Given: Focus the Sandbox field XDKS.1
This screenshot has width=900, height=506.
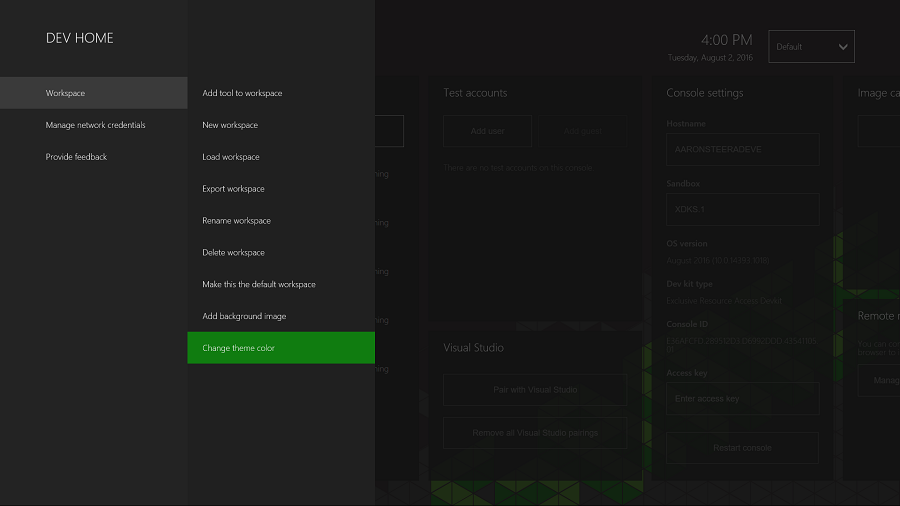Looking at the screenshot, I should tap(743, 209).
